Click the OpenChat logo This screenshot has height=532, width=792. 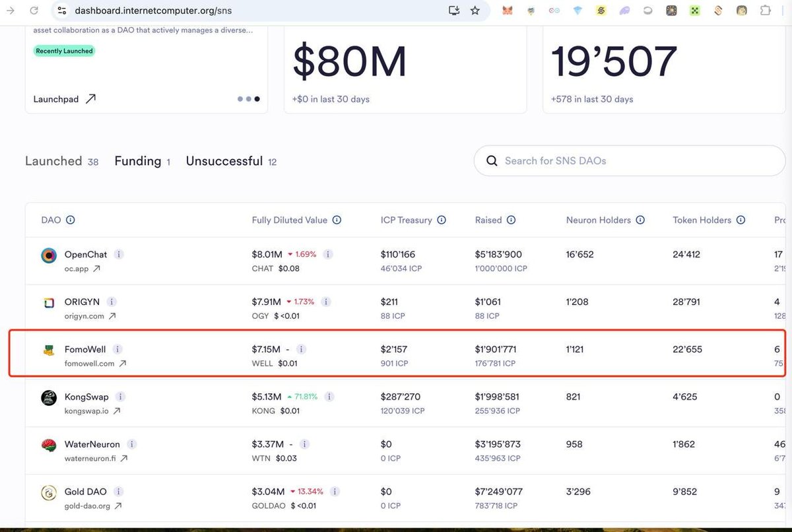[x=49, y=255]
